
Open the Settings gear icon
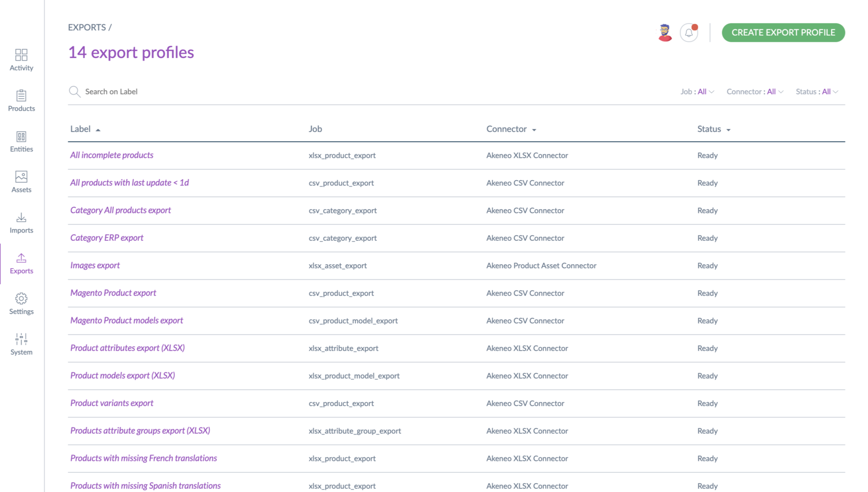click(21, 299)
